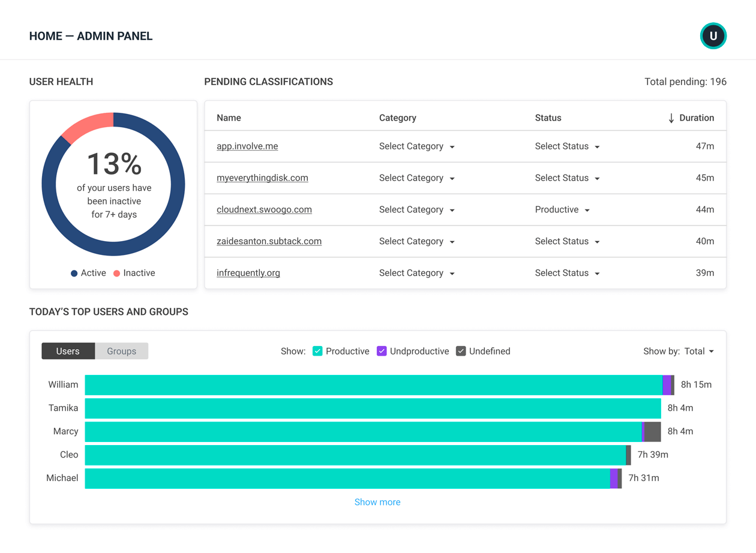
Task: Open the myeverythingdisk.com link
Action: pyautogui.click(x=262, y=178)
